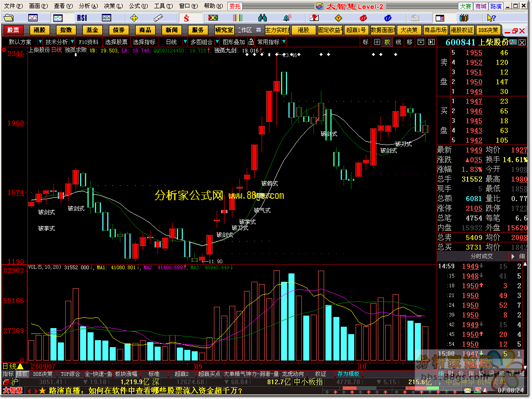Click the 日线 period label at chart bottom
Screen dimensions: 532x399
point(10,367)
